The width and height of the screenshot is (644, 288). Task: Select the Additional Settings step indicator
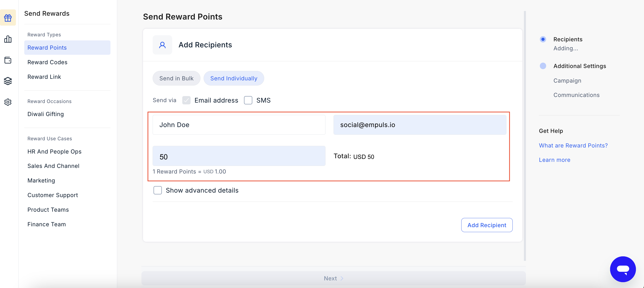point(543,66)
